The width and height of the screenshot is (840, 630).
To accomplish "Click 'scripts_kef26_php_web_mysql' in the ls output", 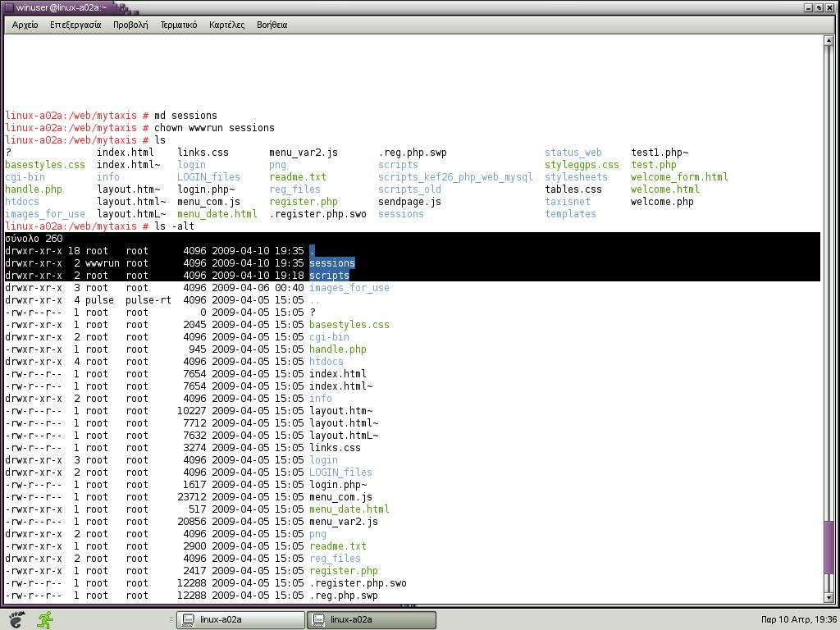I will click(x=455, y=177).
